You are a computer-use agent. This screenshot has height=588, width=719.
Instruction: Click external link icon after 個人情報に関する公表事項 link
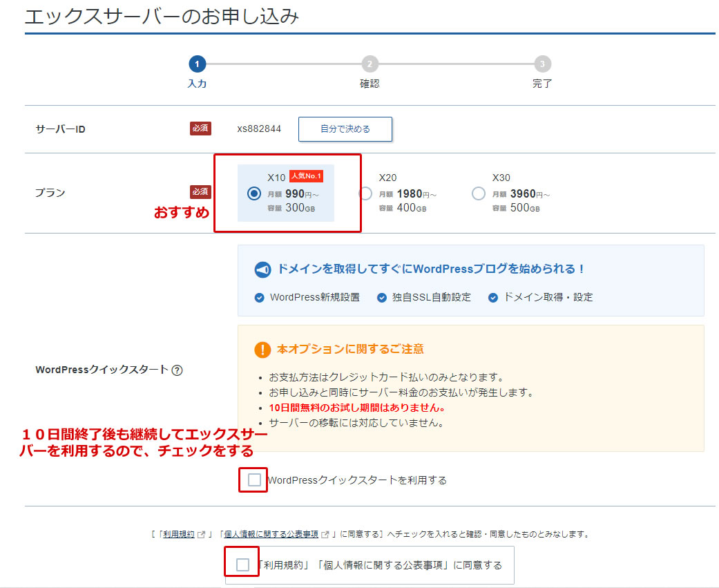coord(325,534)
